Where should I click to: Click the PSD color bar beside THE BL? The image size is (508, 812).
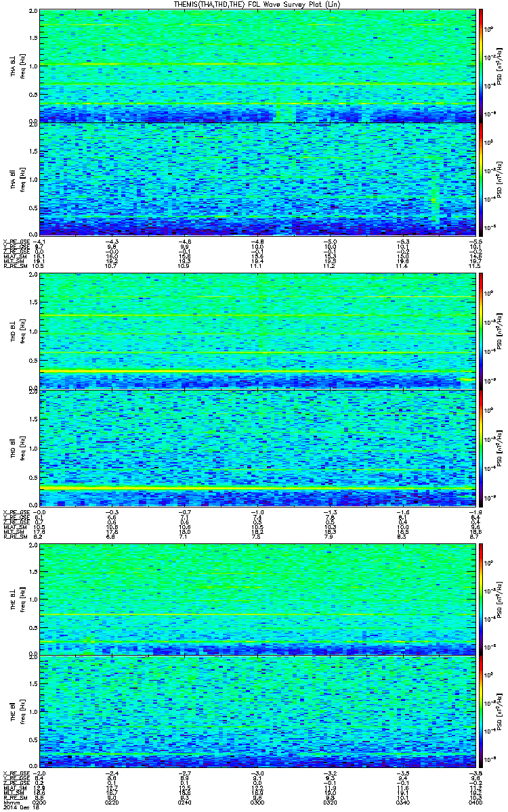[x=481, y=598]
